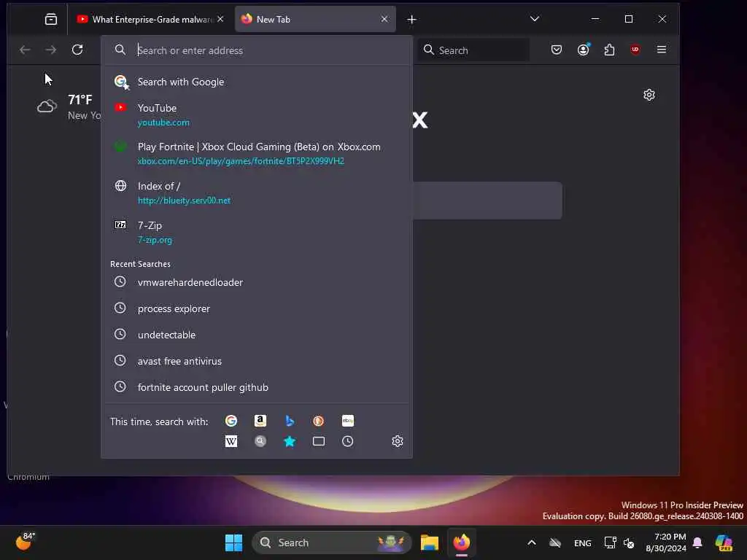Expand the list all tabs chevron
The width and height of the screenshot is (747, 560).
click(x=535, y=19)
